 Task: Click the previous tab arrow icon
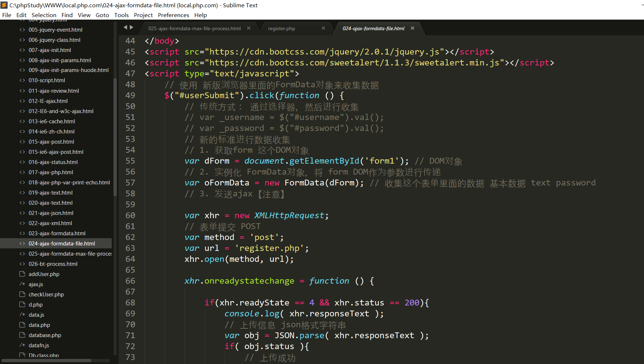pyautogui.click(x=125, y=27)
